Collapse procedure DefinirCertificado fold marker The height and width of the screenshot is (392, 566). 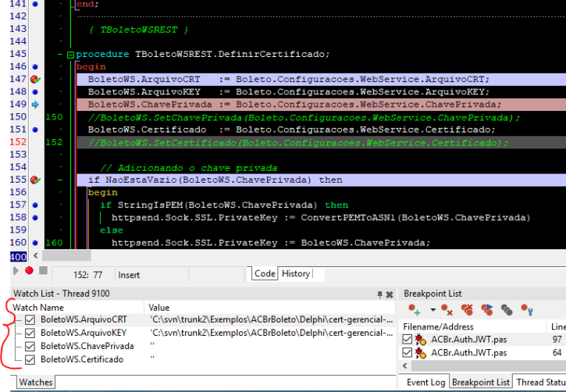pos(70,55)
